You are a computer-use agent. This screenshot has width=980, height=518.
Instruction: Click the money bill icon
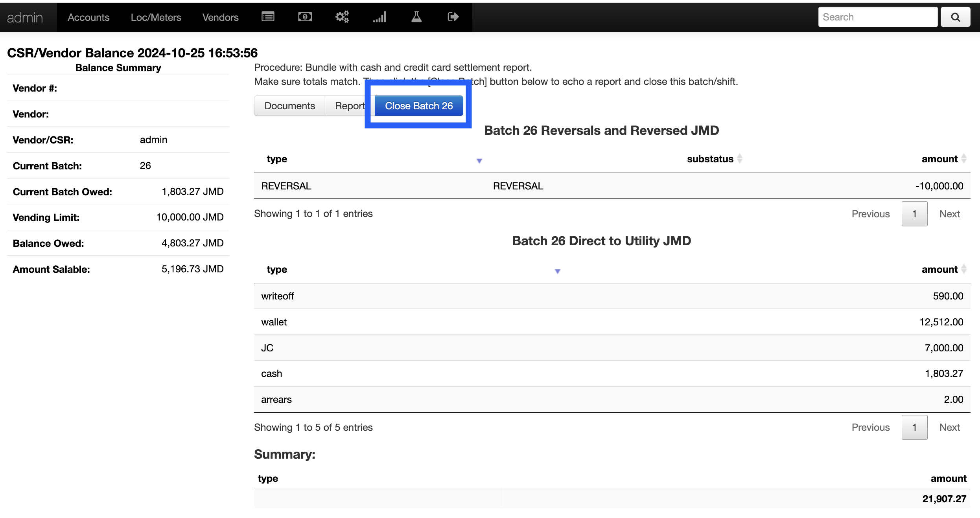tap(305, 17)
